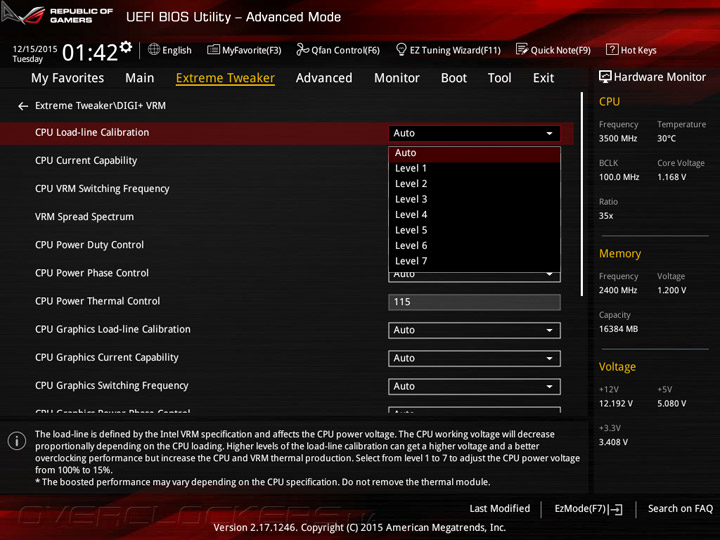Click the globe language icon
Screen dimensions: 720x540
(154, 50)
